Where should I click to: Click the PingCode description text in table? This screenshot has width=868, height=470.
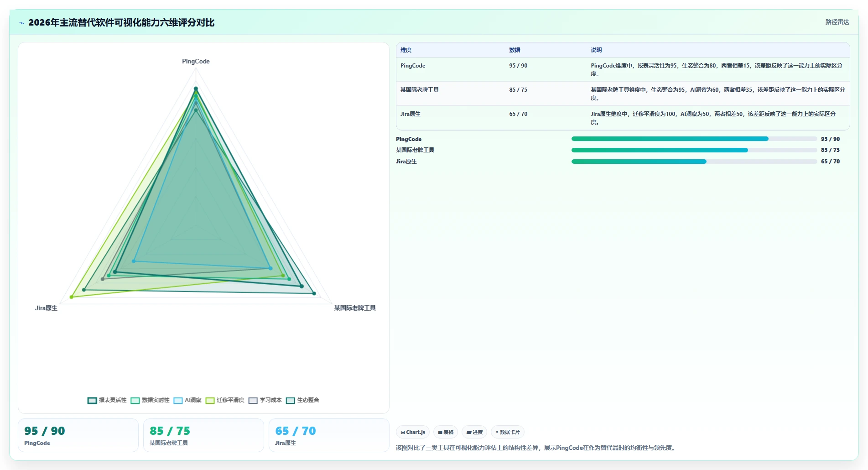tap(717, 69)
